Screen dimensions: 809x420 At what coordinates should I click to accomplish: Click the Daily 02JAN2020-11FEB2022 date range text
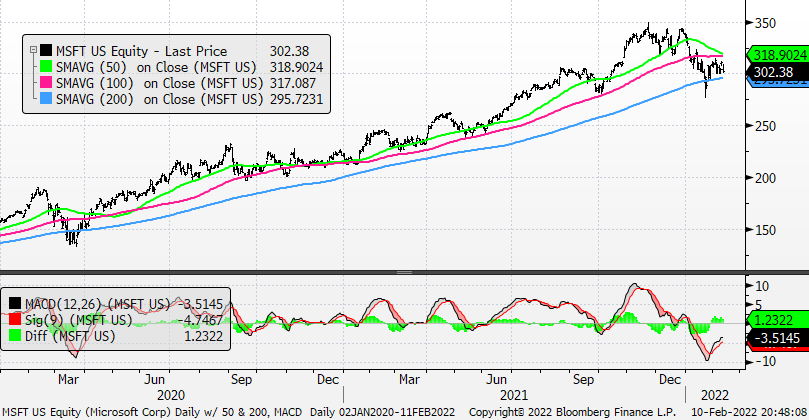pos(382,412)
